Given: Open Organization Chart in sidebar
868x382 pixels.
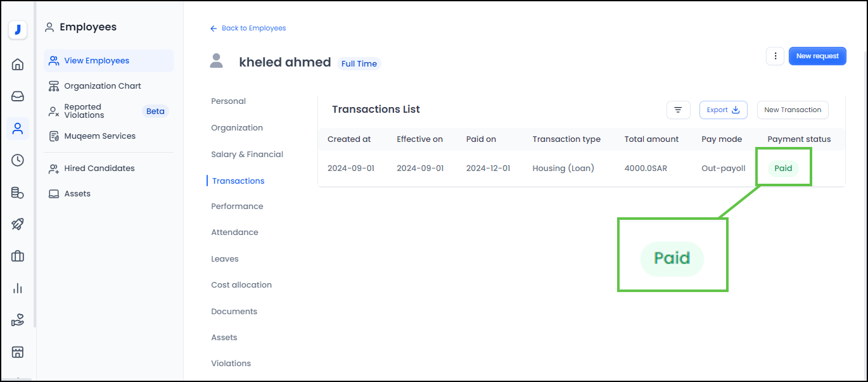Looking at the screenshot, I should 102,86.
